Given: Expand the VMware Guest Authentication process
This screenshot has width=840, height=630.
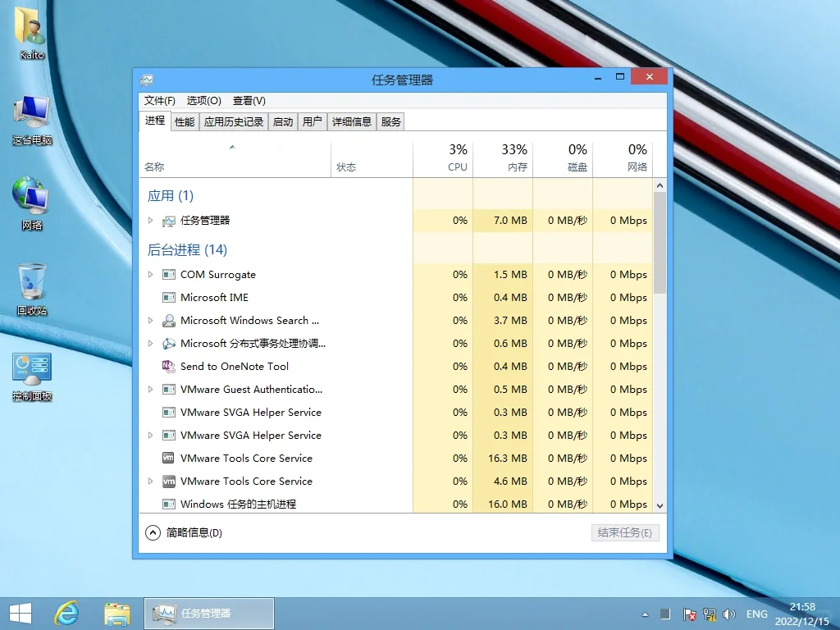Looking at the screenshot, I should (151, 389).
